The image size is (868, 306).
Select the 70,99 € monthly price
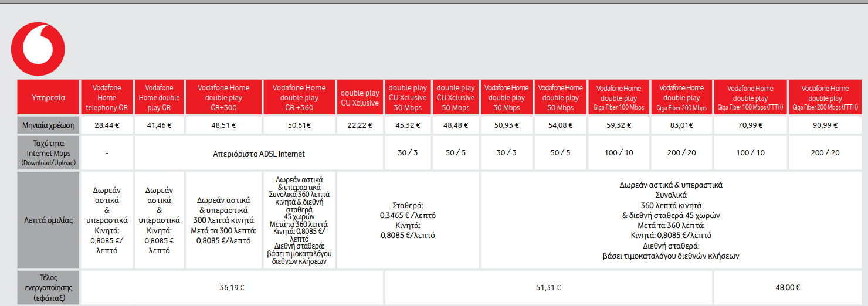click(x=750, y=125)
